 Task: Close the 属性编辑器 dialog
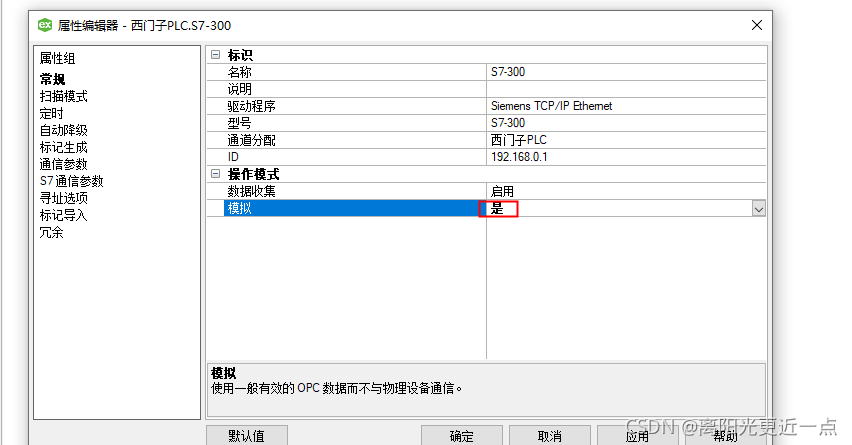pos(756,25)
